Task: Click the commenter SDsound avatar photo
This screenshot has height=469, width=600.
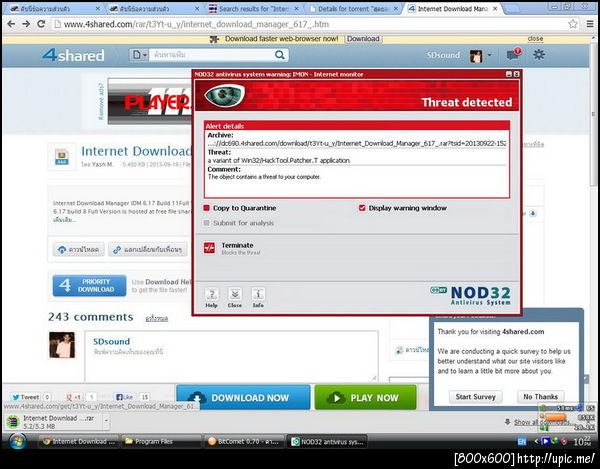Action: tap(62, 345)
